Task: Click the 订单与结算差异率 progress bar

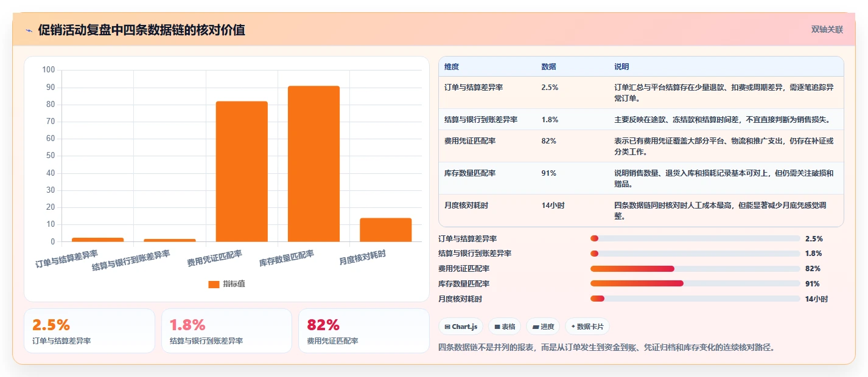Action: (695, 239)
